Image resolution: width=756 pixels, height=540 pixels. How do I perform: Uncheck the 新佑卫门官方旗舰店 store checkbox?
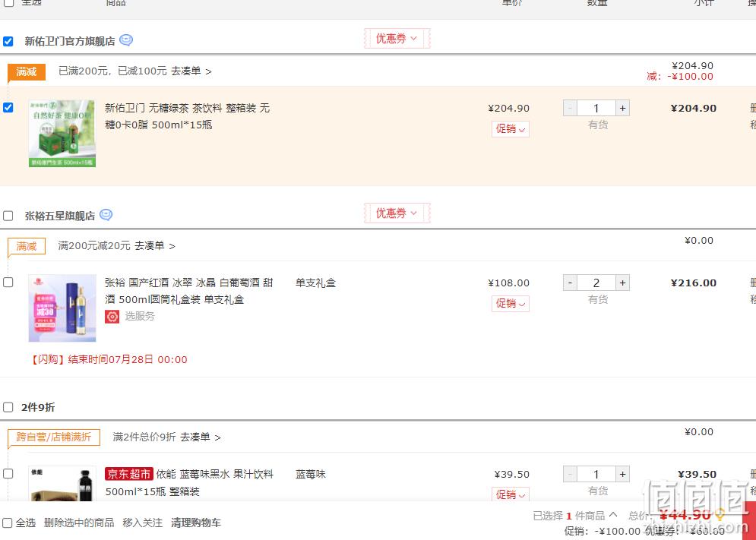coord(8,41)
